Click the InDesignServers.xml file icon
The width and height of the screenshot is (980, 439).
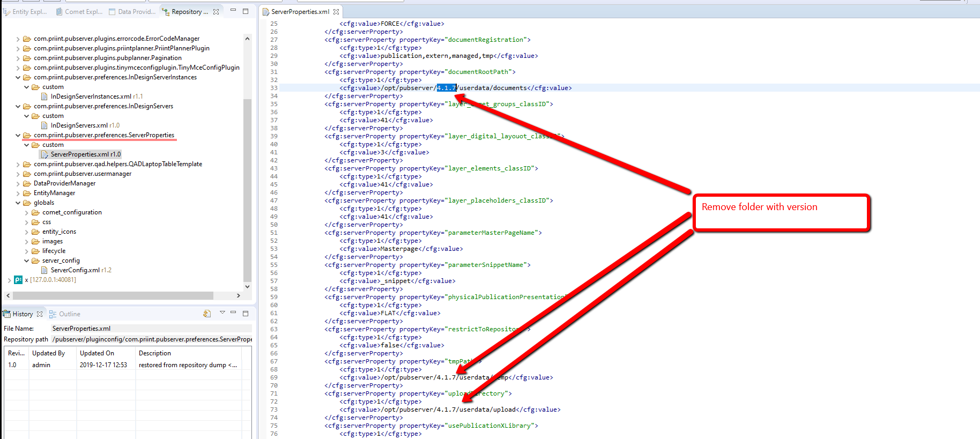[44, 125]
